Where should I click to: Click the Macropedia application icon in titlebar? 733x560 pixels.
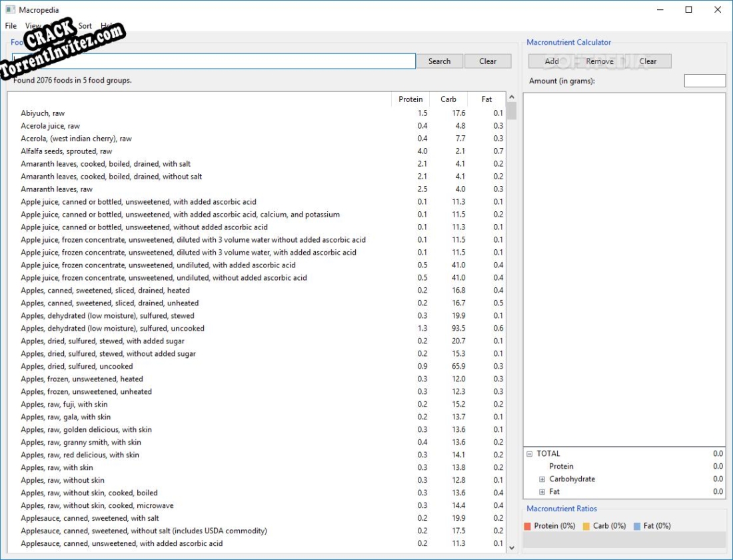coord(9,9)
